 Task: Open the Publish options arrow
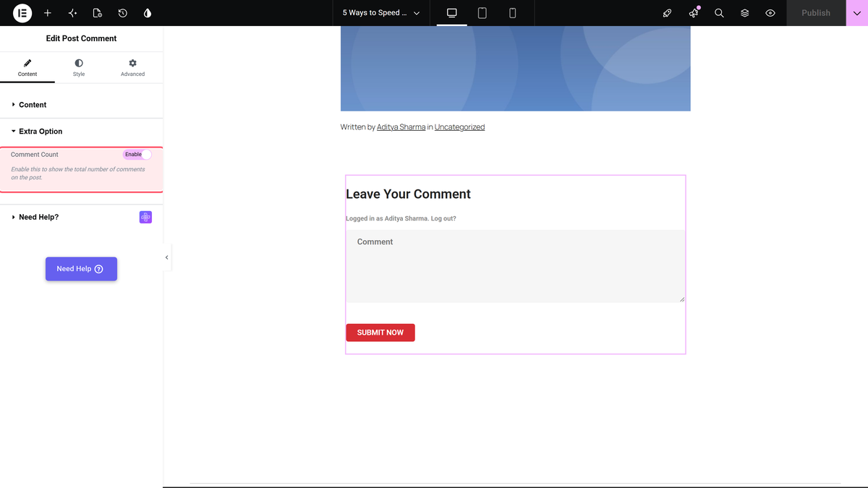856,13
